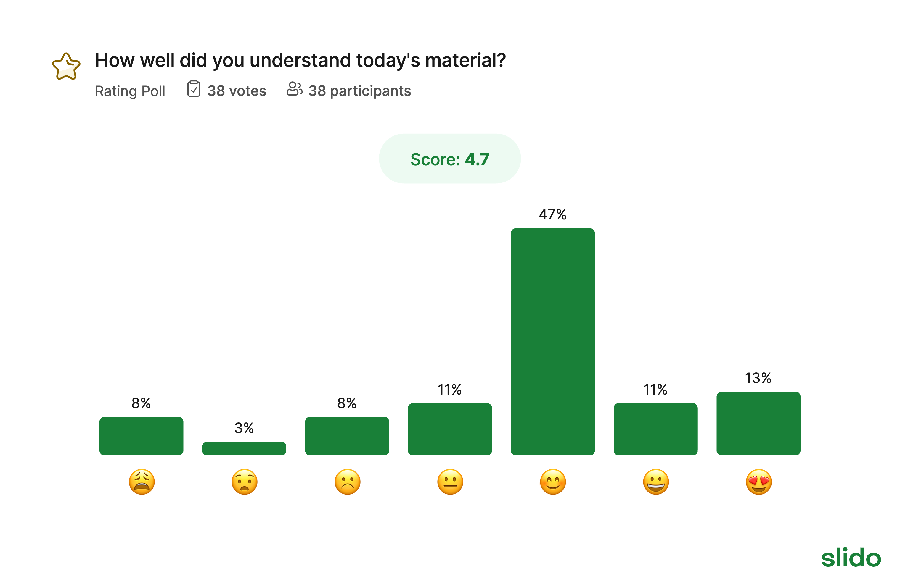Viewport: 900px width, 588px height.
Task: Click the tallest 47% bar
Action: [552, 341]
